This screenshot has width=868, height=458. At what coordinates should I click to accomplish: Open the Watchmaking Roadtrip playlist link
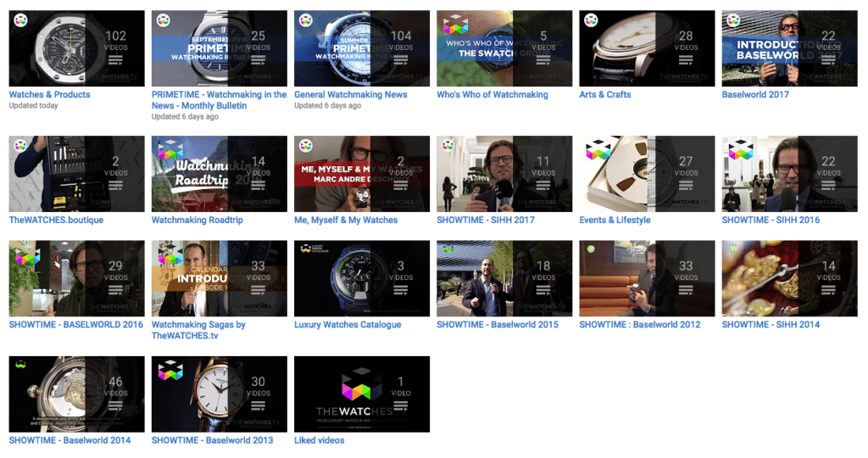coord(197,220)
